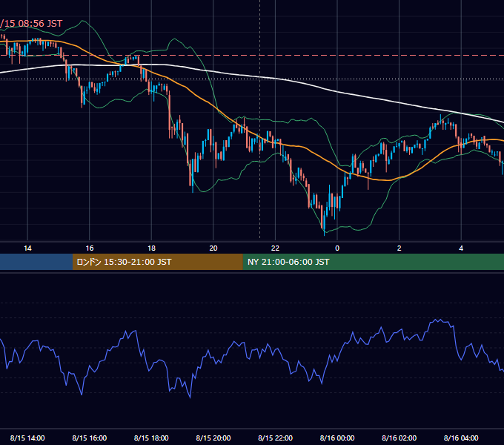Click the 0 hour axis label
The image size is (504, 445).
pyautogui.click(x=337, y=248)
